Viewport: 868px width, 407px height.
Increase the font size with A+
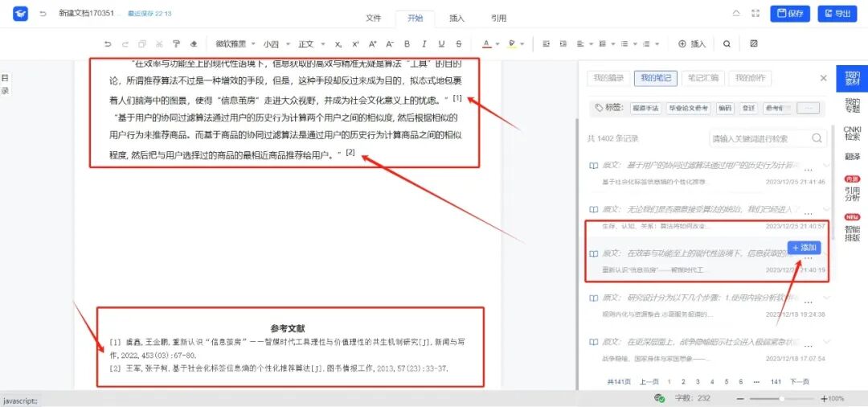point(373,43)
